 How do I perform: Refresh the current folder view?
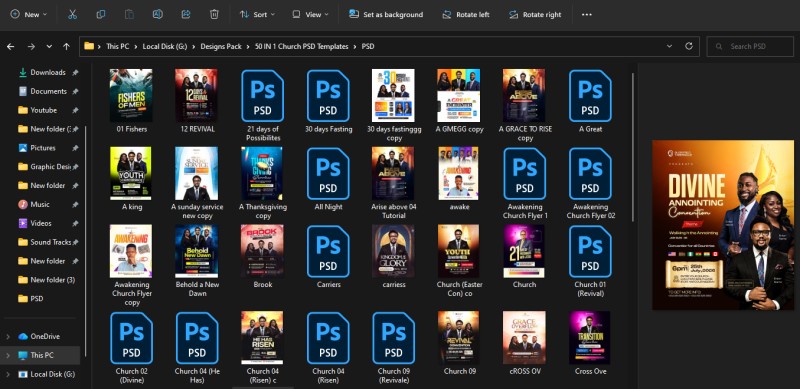(x=689, y=46)
